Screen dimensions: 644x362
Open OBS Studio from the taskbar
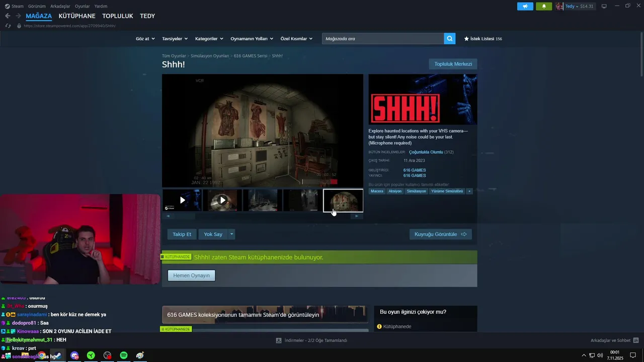(x=107, y=355)
